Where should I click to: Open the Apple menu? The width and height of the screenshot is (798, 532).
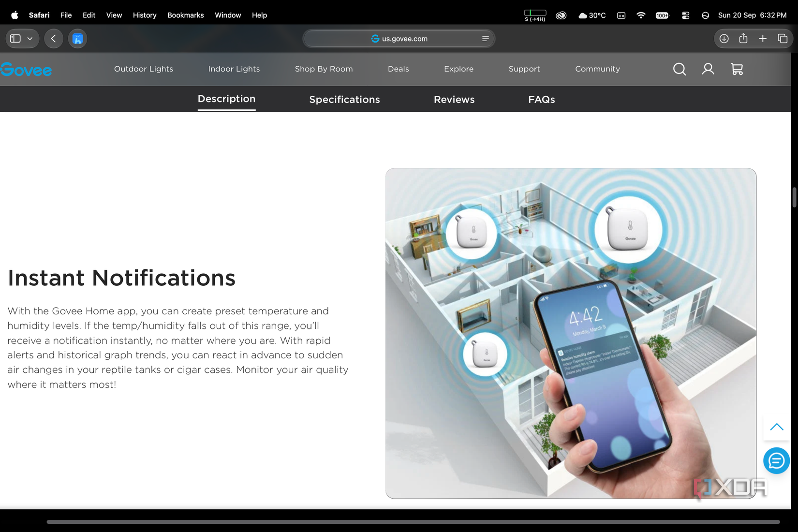point(15,15)
